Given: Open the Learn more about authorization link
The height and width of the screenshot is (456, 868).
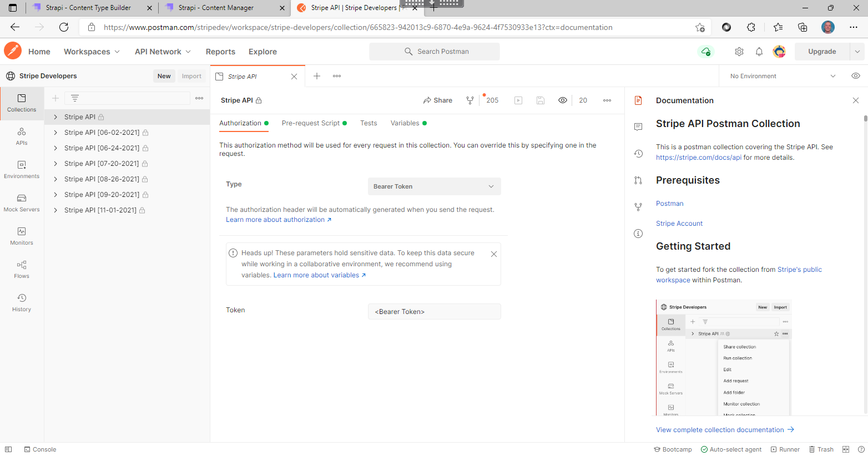Looking at the screenshot, I should point(275,219).
